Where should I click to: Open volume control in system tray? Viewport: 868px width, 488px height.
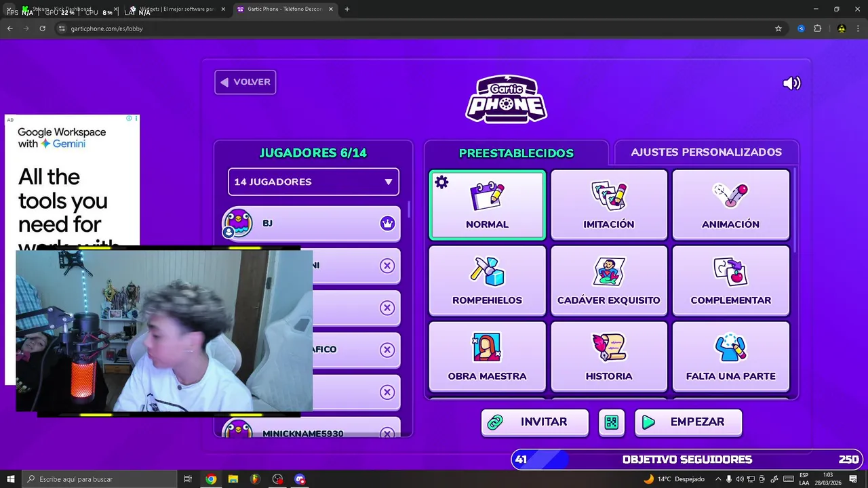click(x=740, y=479)
